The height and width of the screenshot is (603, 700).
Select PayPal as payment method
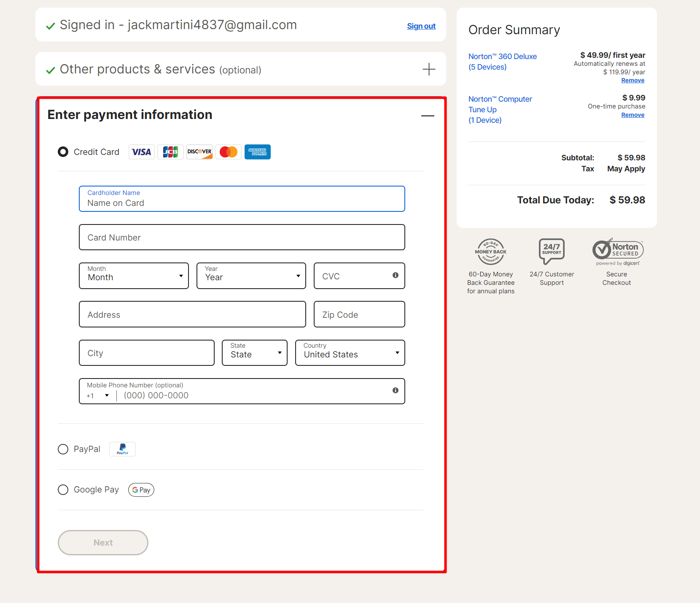click(x=63, y=449)
